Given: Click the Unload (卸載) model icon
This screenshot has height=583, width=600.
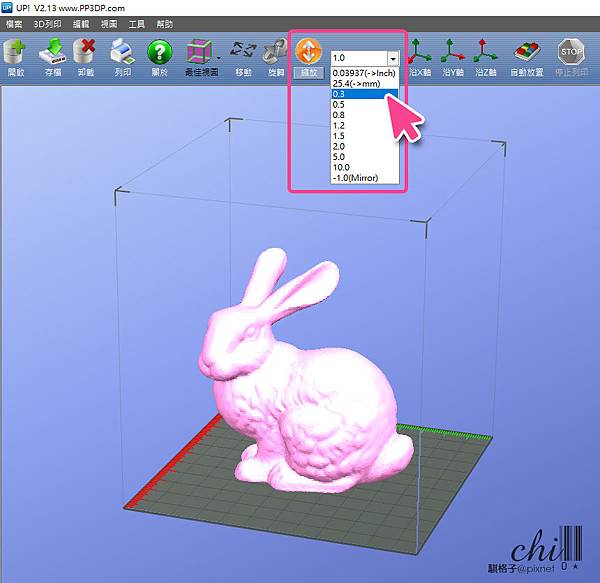Looking at the screenshot, I should tap(85, 52).
